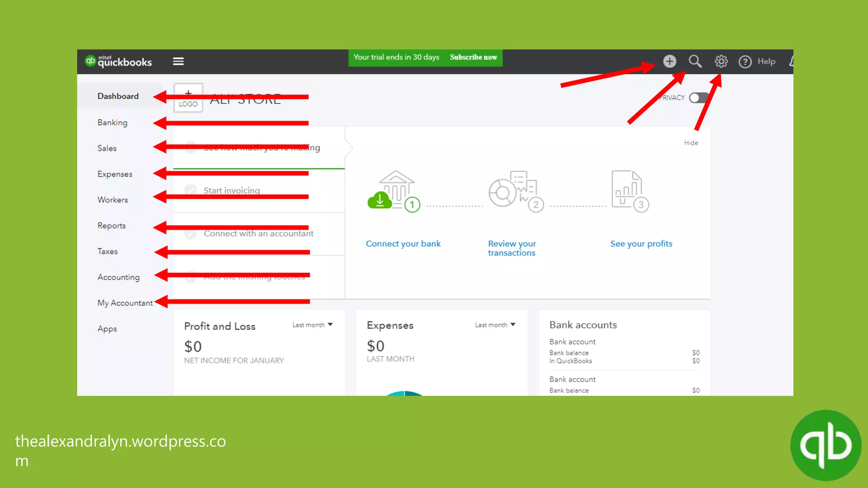This screenshot has height=488, width=868.
Task: Open Apps in the left sidebar
Action: (107, 329)
